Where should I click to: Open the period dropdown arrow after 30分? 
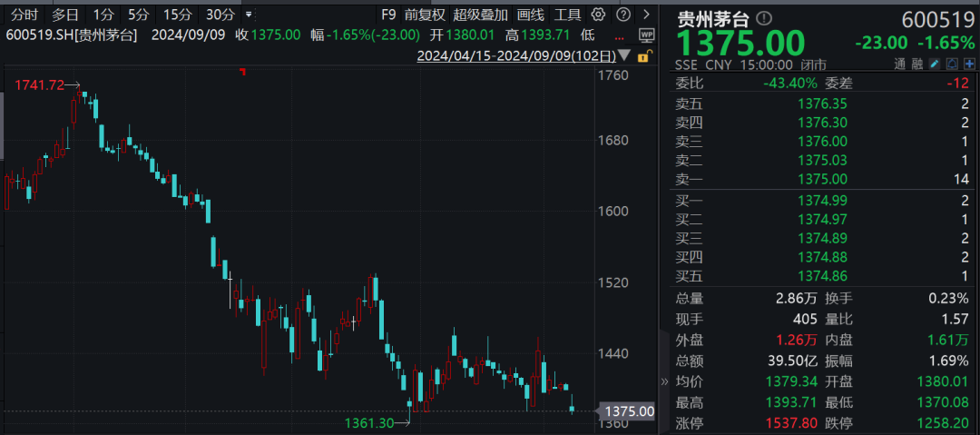tap(249, 15)
